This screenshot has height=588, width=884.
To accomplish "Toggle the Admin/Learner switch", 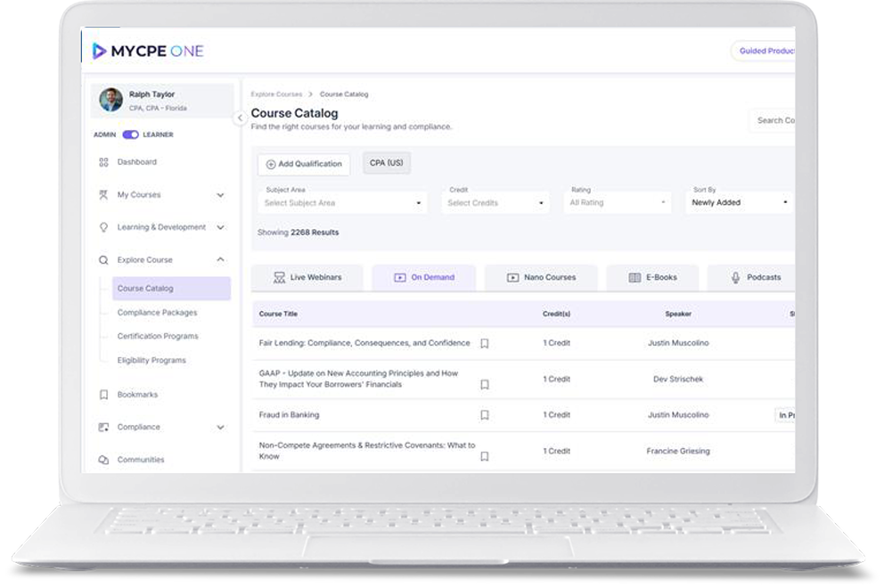I will coord(131,135).
